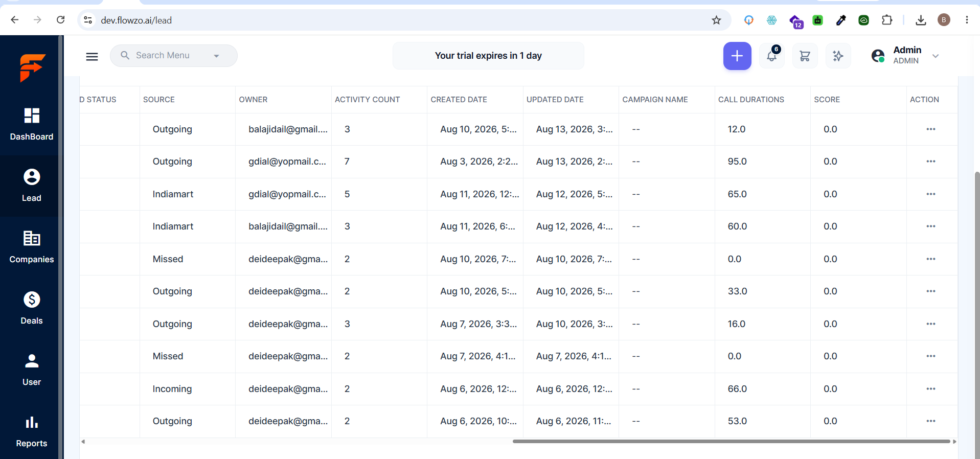Image resolution: width=980 pixels, height=459 pixels.
Task: Click the blue plus add button
Action: 737,56
